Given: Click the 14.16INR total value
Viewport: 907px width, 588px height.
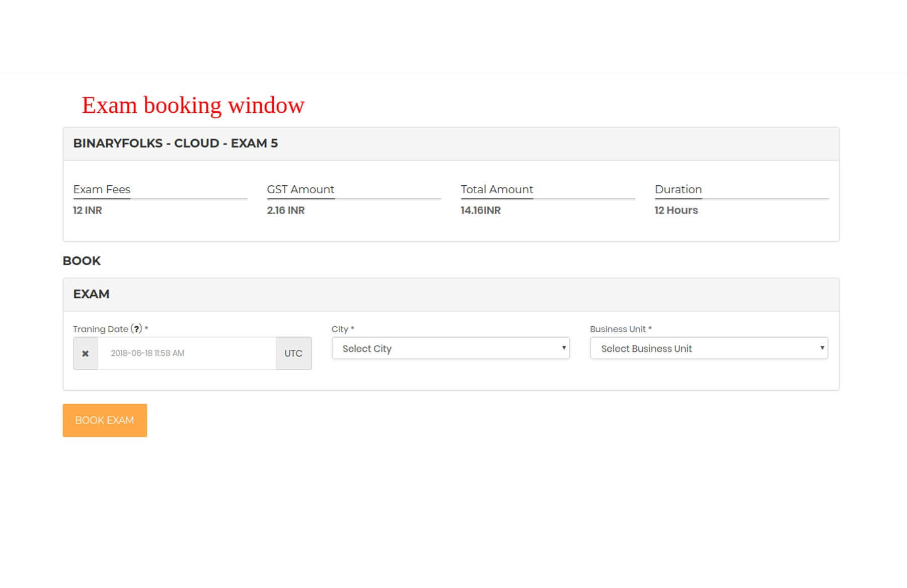Looking at the screenshot, I should 481,210.
